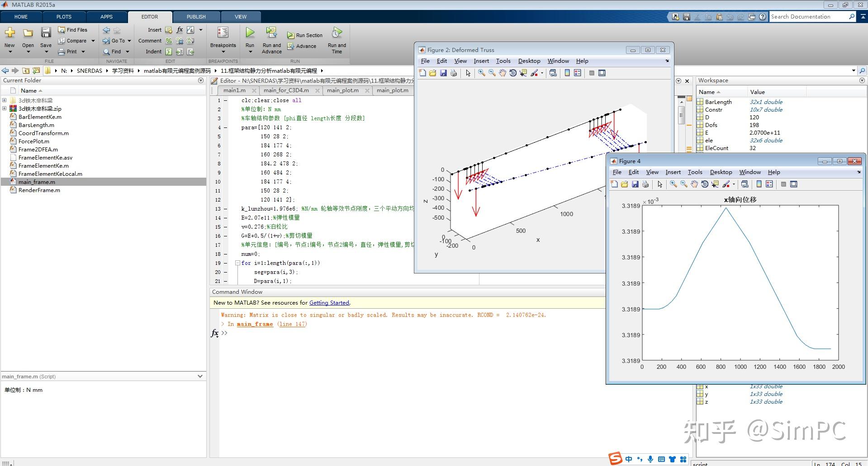Click the main_frame link in the warning
This screenshot has width=868, height=466.
pyautogui.click(x=255, y=324)
